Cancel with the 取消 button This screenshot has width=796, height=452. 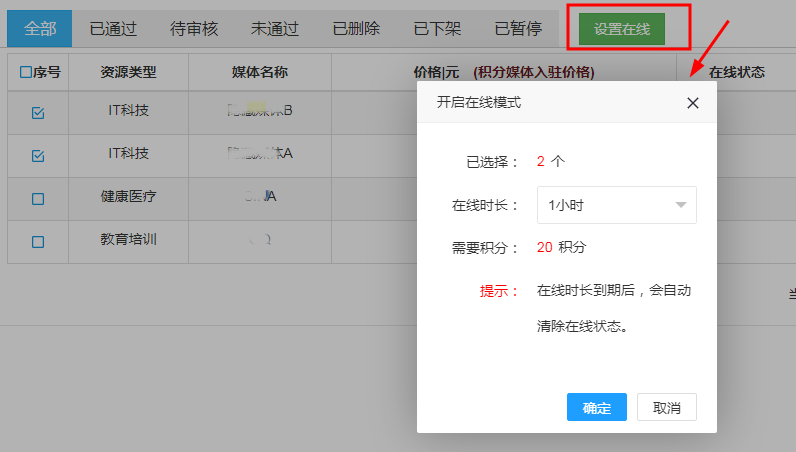point(667,407)
